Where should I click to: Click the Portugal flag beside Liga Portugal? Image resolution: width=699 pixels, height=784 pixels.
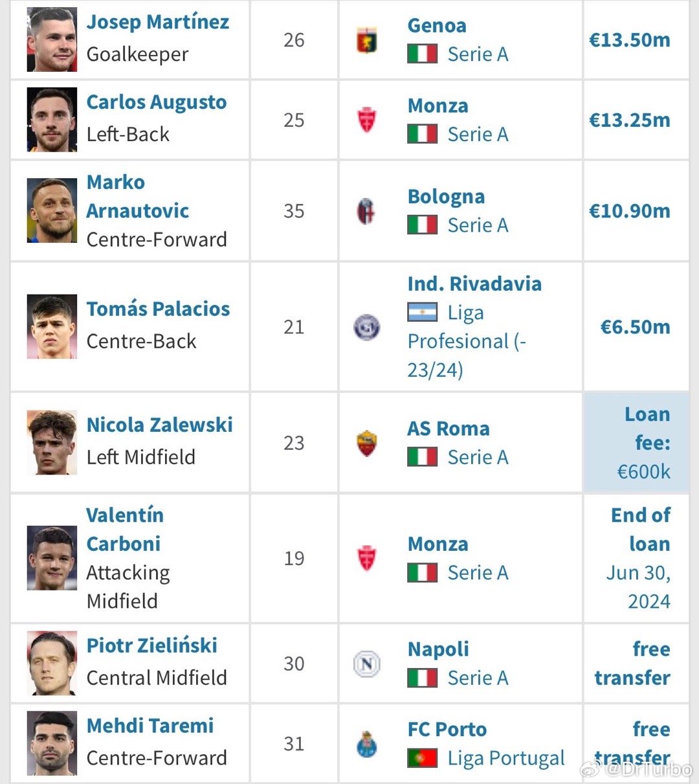click(x=422, y=758)
